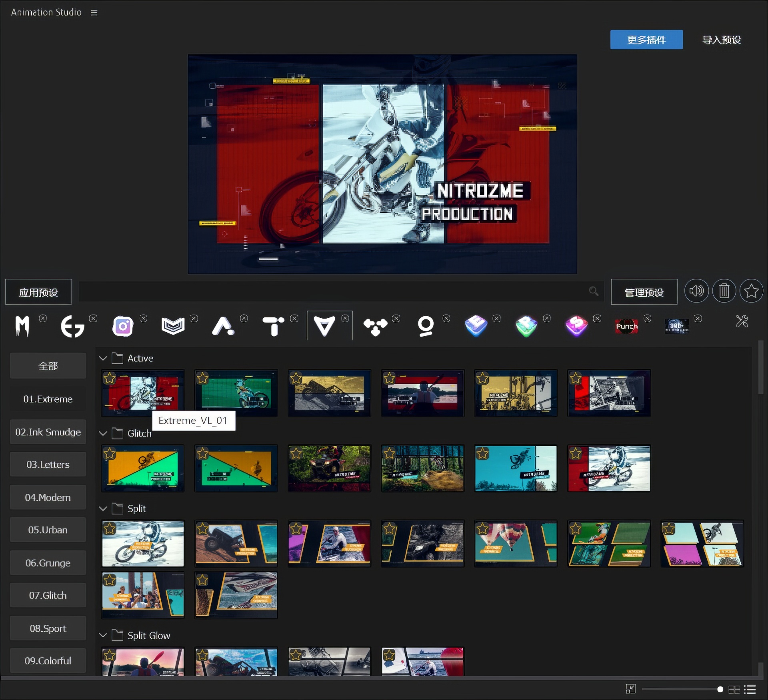Toggle favorite star on first Active thumbnail

(109, 378)
